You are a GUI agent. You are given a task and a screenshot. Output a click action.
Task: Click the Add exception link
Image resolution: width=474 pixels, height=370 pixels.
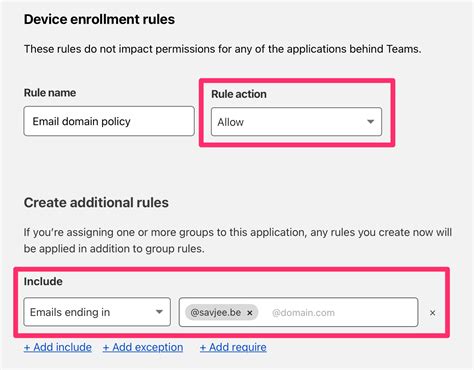point(143,347)
